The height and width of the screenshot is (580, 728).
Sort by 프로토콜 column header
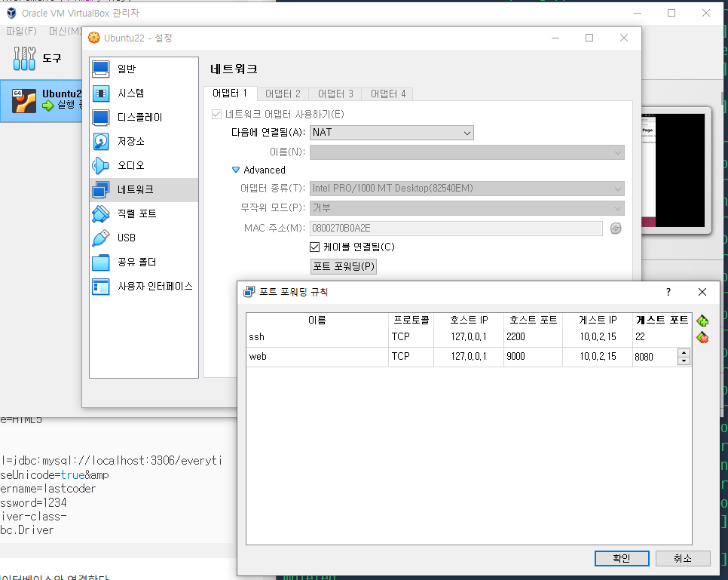click(411, 320)
